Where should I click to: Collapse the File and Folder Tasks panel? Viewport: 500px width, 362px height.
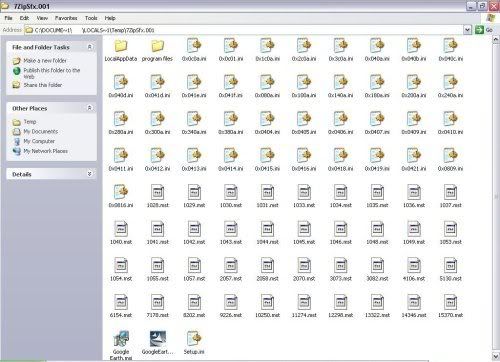(89, 47)
